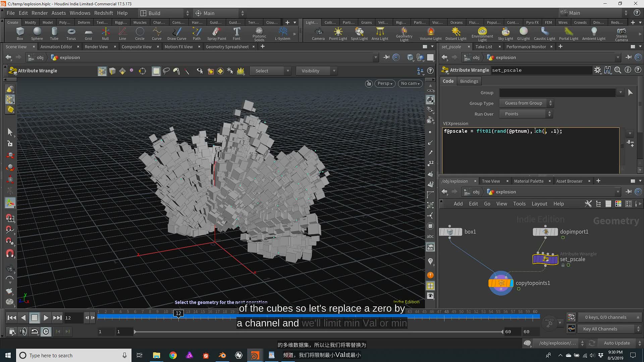The width and height of the screenshot is (644, 362).
Task: Click the Environment Light icon
Action: point(482,33)
